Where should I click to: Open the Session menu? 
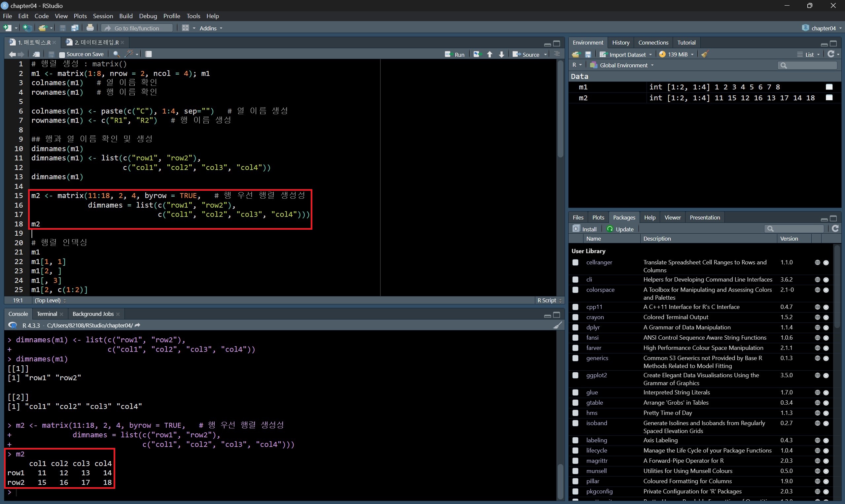point(103,16)
